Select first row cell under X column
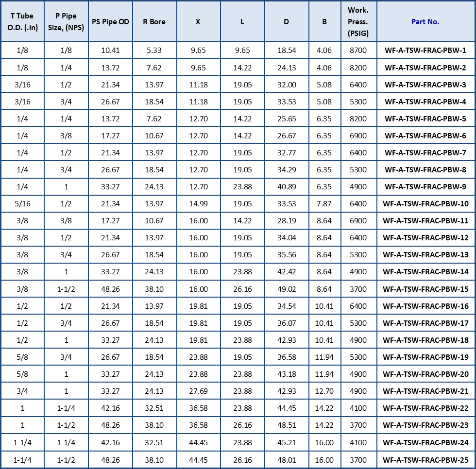Viewport: 476px width, 469px height. pyautogui.click(x=198, y=50)
